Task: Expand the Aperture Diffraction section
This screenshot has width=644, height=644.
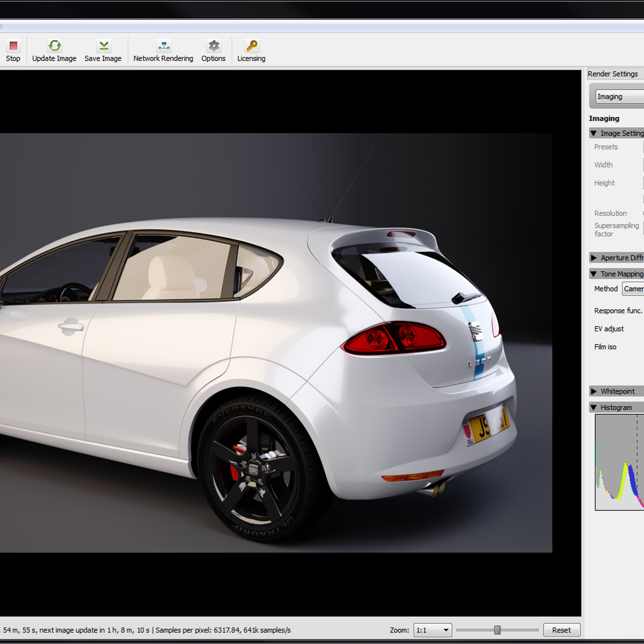Action: [594, 258]
